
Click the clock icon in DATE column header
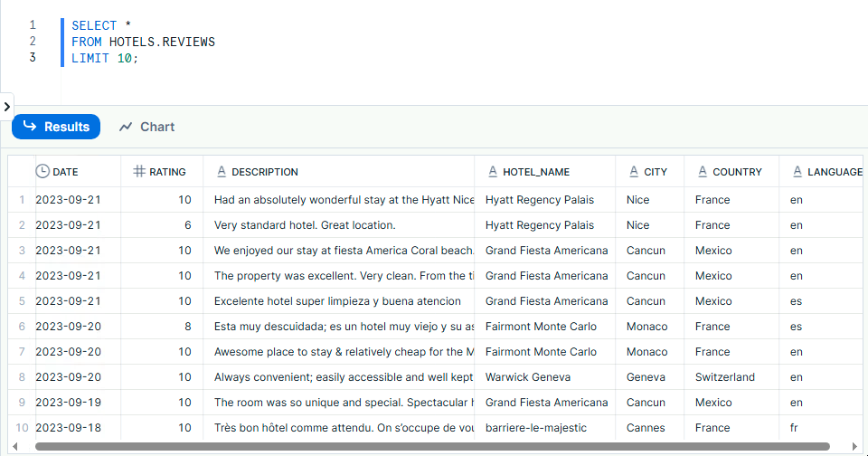tap(42, 171)
